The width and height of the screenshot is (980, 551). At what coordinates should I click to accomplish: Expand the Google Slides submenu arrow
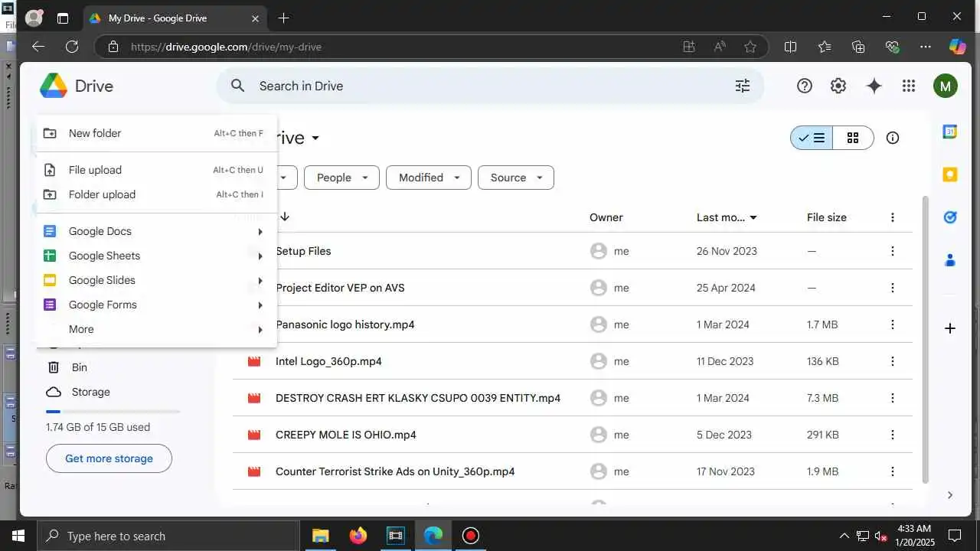point(260,280)
